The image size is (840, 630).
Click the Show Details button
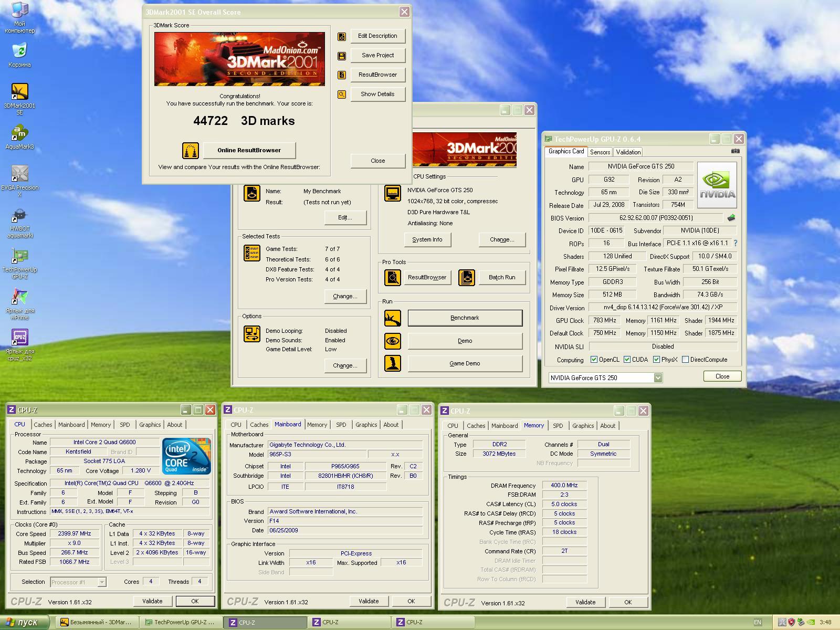point(377,94)
